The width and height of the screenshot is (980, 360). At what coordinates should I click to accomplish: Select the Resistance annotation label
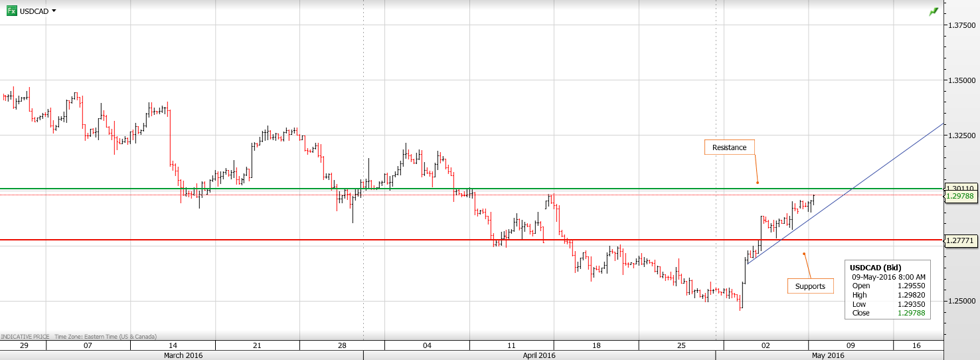[729, 147]
